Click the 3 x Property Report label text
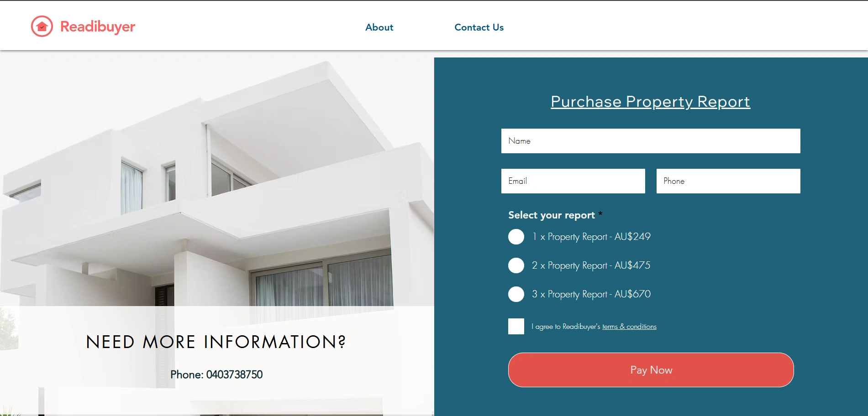Viewport: 868px width, 416px height. click(591, 294)
